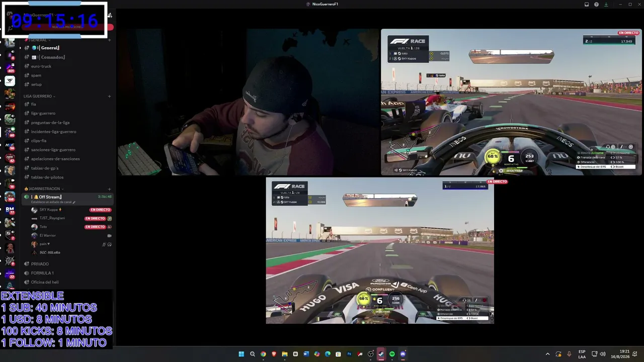Click the microphone tray icon

coord(569,354)
